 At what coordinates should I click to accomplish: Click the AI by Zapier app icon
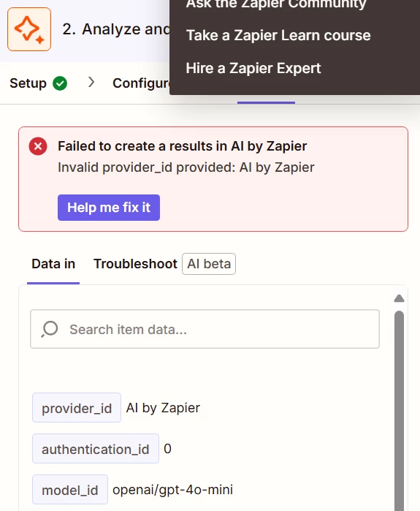[x=29, y=29]
